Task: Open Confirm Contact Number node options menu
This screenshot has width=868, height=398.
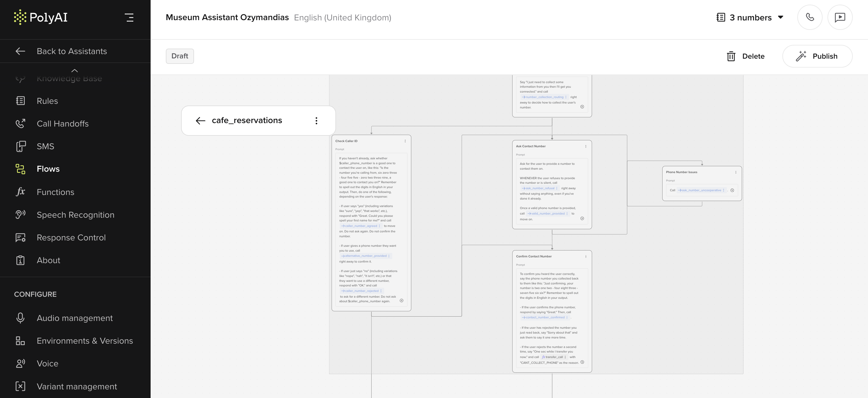Action: 586,257
